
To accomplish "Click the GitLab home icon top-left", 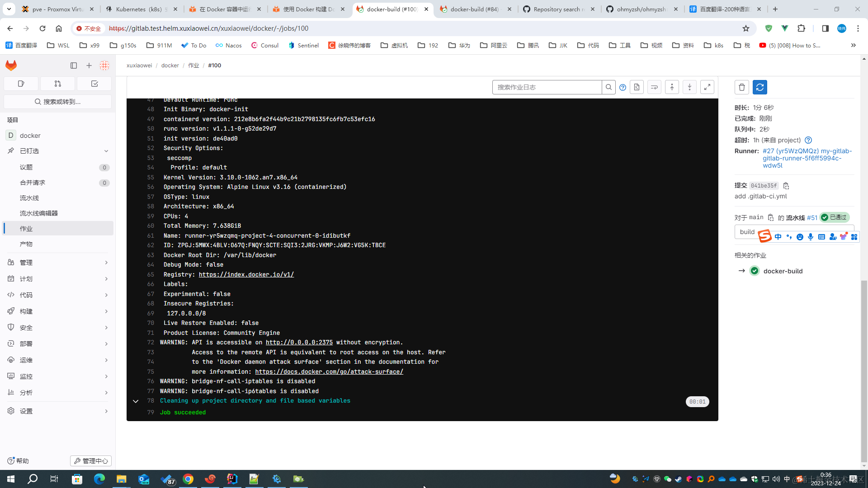I will pos(11,65).
